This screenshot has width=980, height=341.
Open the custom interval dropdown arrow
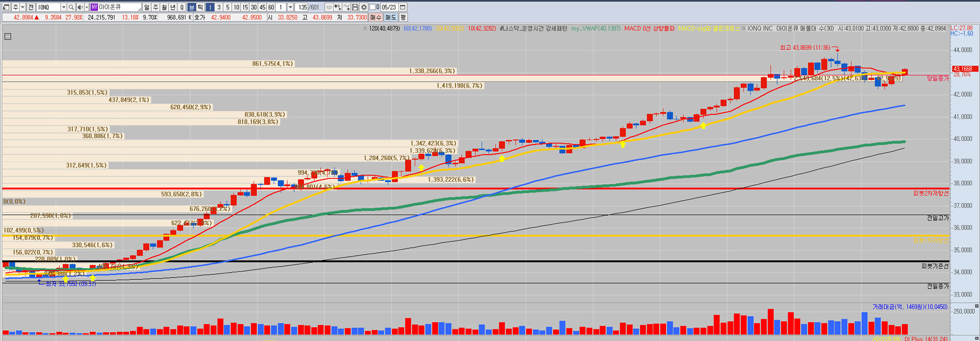pos(290,7)
